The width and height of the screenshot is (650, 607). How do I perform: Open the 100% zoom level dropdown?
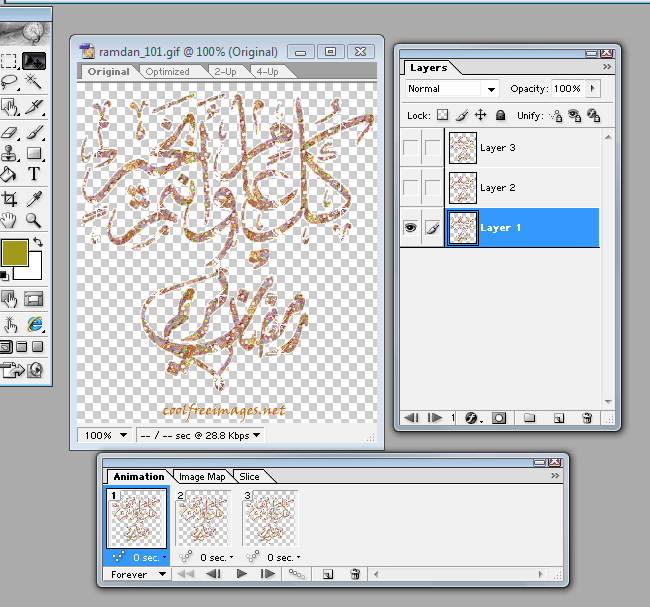(105, 435)
